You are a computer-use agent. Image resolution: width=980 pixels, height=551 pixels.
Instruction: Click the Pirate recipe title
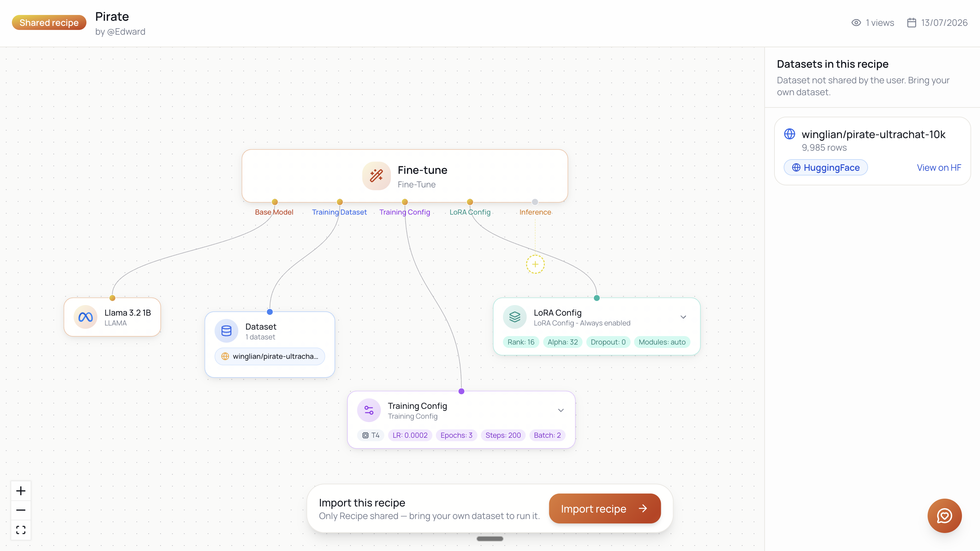point(112,16)
